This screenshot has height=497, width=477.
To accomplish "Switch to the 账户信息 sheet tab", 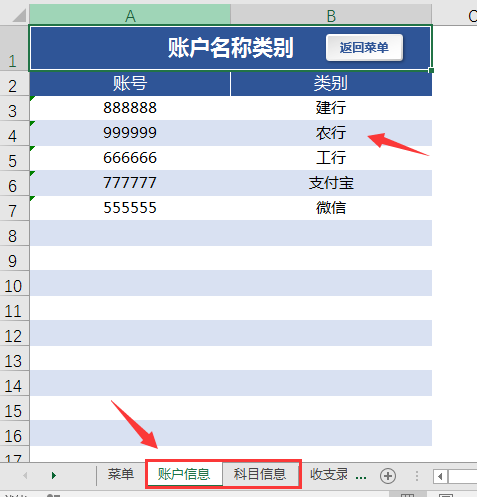I will 184,474.
